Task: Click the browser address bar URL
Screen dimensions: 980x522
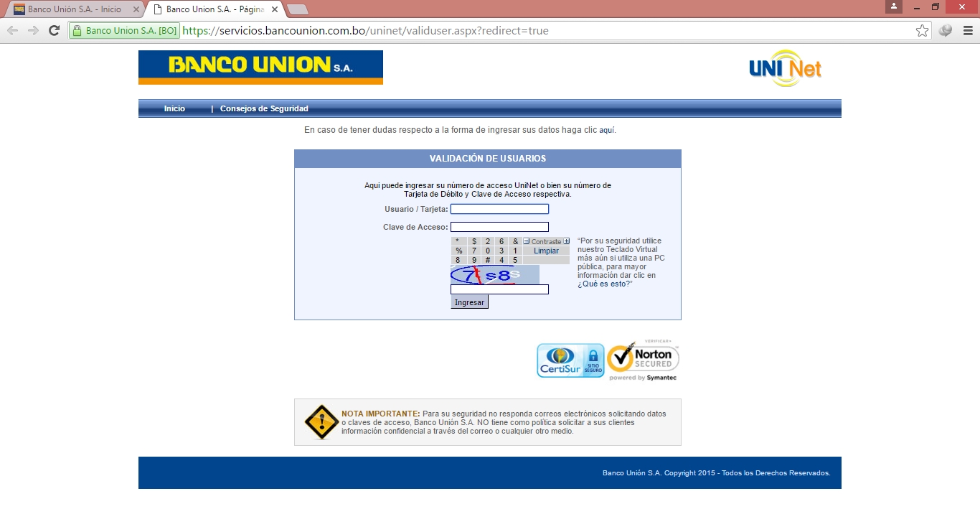Action: click(366, 31)
